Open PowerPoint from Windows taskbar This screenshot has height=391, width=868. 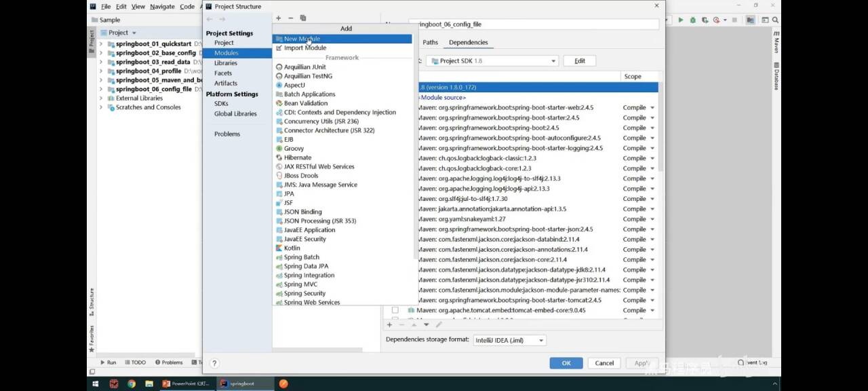[x=184, y=384]
